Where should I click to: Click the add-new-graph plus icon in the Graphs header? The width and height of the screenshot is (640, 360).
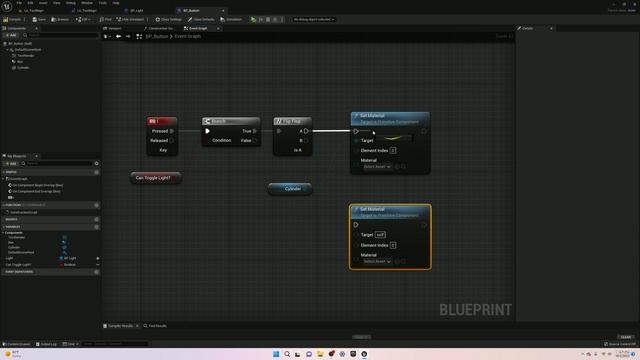pos(97,172)
